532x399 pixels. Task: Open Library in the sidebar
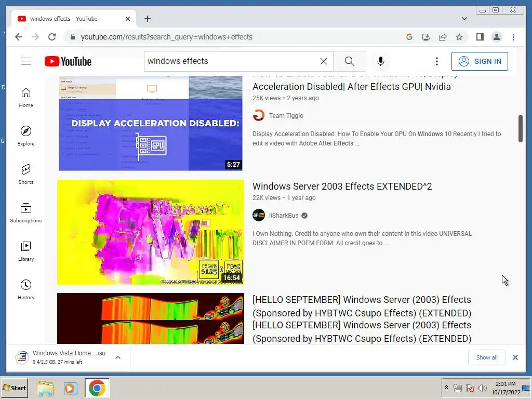tap(26, 251)
